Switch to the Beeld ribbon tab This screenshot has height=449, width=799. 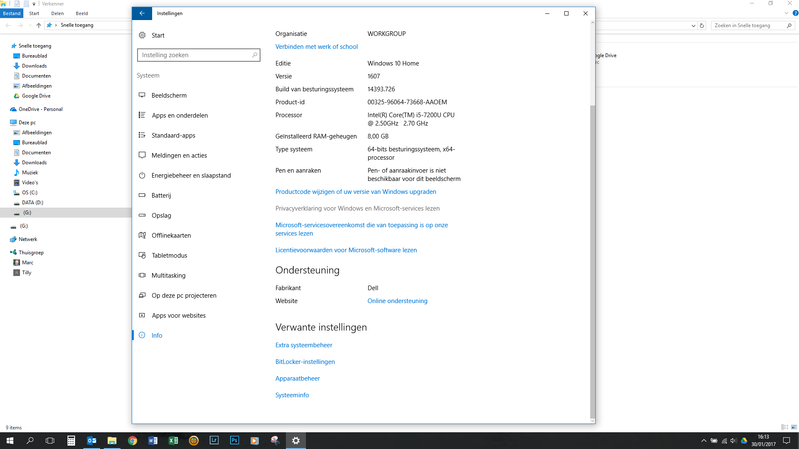pos(82,13)
